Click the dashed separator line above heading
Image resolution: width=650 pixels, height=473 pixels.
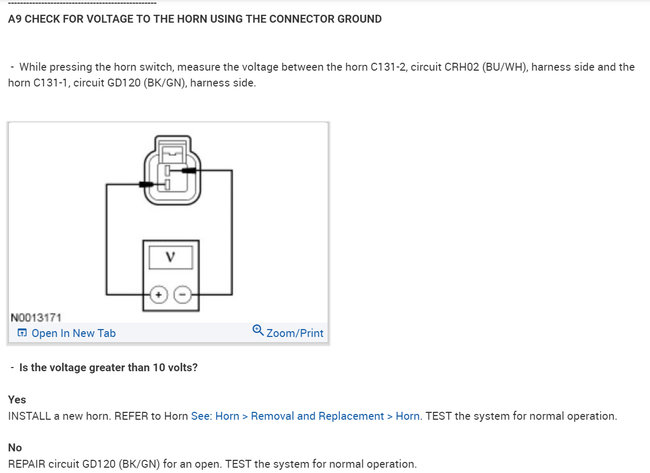(x=80, y=4)
